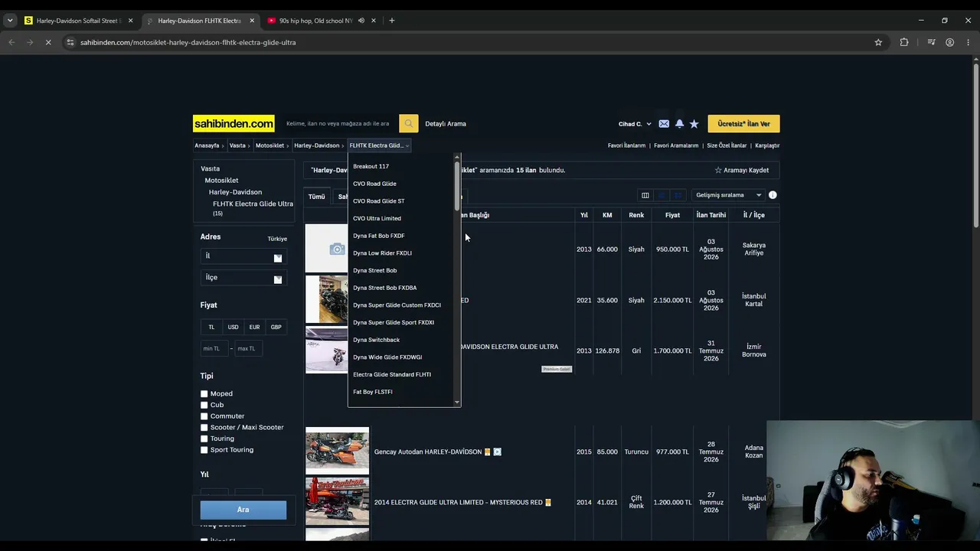Image resolution: width=980 pixels, height=551 pixels.
Task: Open the Chrome media control icon
Action: 931,42
